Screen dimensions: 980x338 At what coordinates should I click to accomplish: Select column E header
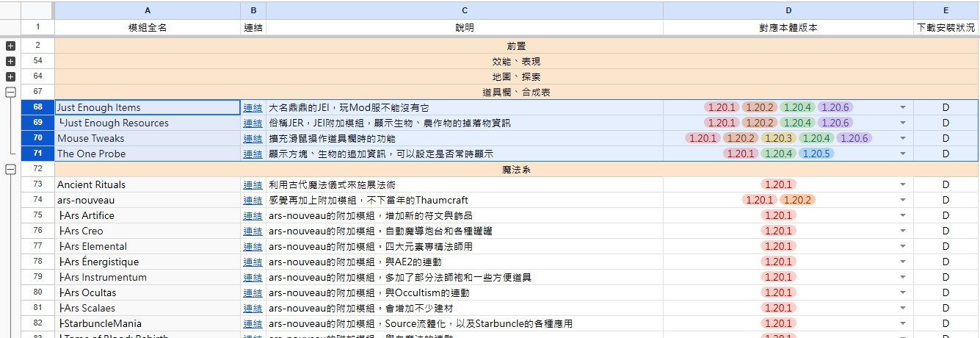tap(946, 10)
